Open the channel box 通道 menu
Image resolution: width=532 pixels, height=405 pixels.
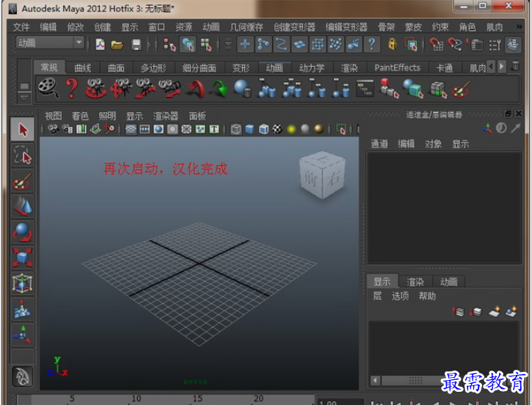[x=379, y=144]
